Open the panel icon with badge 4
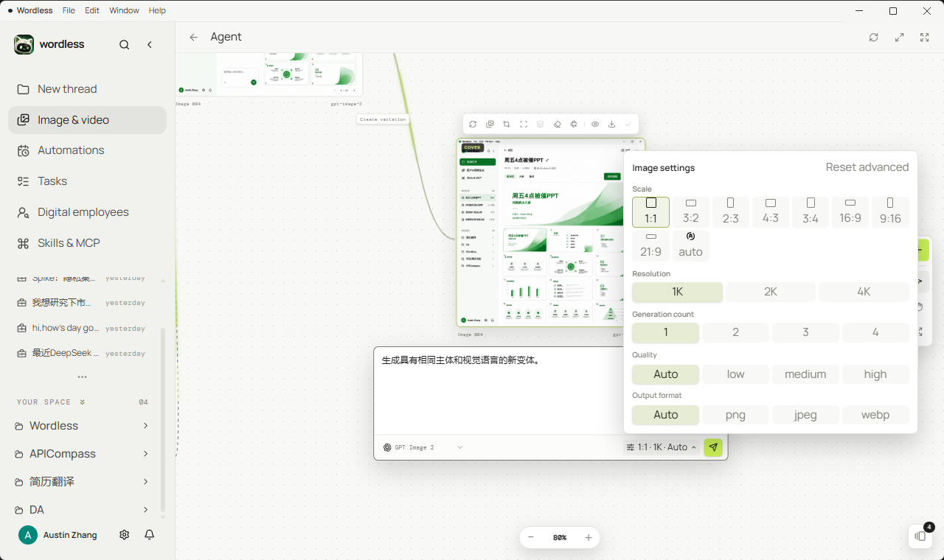The image size is (944, 560). pos(920,536)
